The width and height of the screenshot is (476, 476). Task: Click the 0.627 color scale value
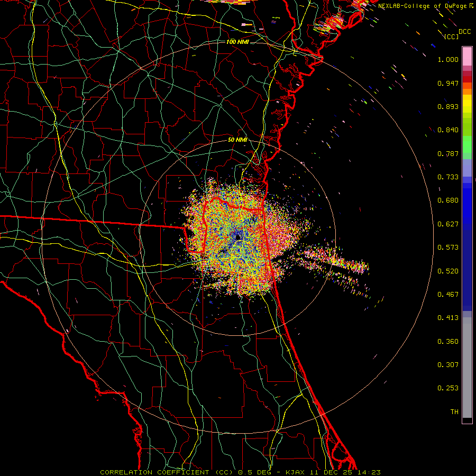[448, 224]
